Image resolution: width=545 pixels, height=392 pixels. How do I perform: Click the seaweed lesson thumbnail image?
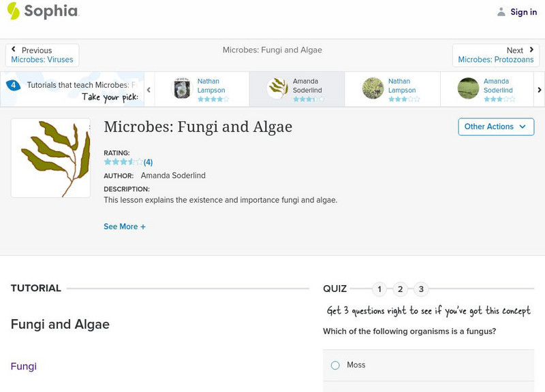coord(50,157)
